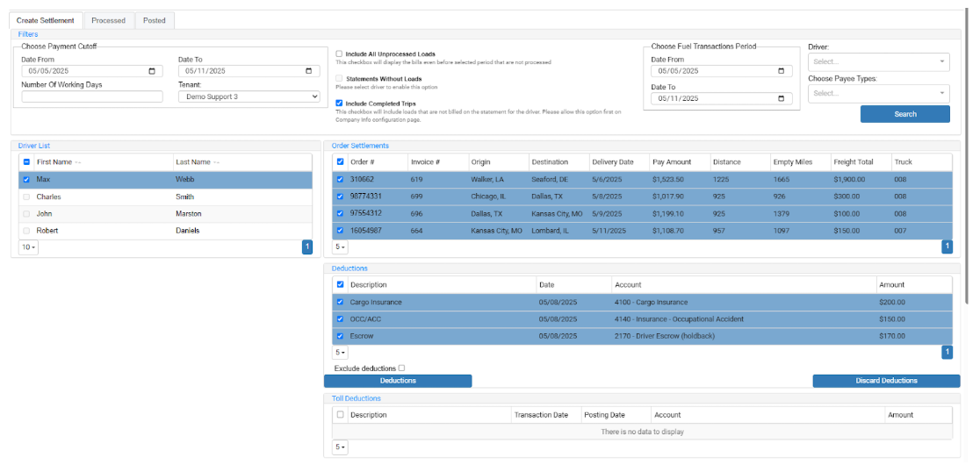
Task: Open the Tenant dropdown showing Demo Support 3
Action: pyautogui.click(x=249, y=97)
